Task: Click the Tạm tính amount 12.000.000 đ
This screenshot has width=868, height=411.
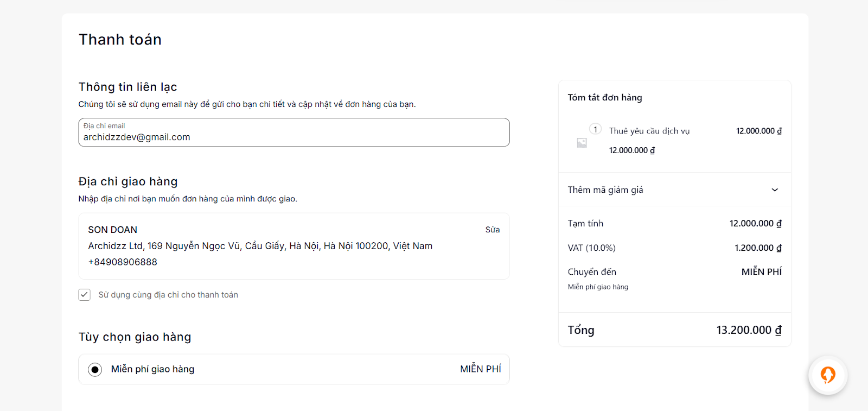Action: coord(755,224)
